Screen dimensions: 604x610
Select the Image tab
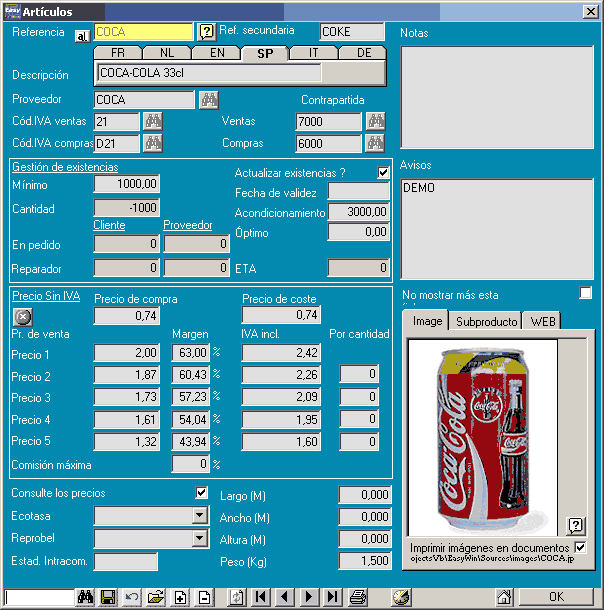tap(427, 321)
